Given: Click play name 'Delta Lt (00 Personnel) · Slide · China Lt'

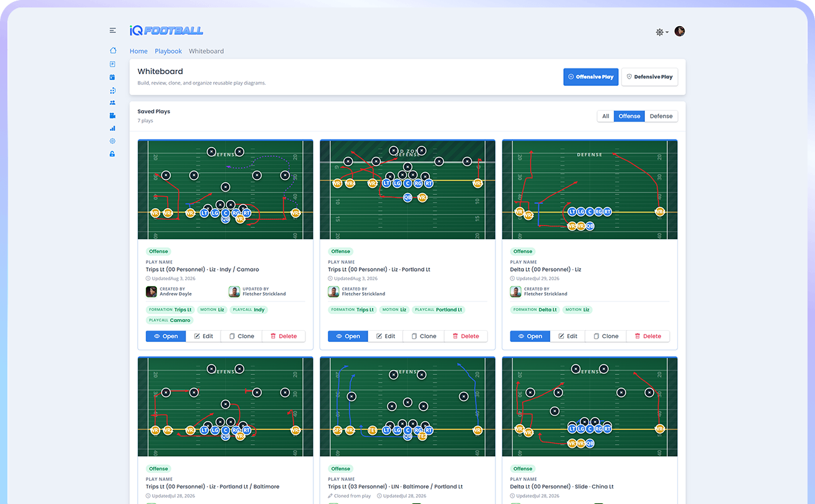Looking at the screenshot, I should [x=561, y=487].
